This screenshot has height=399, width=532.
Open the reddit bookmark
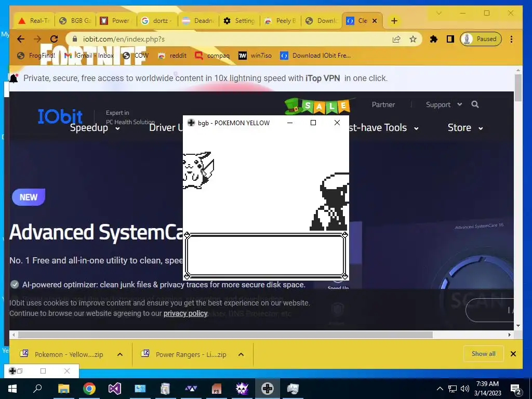(x=172, y=55)
